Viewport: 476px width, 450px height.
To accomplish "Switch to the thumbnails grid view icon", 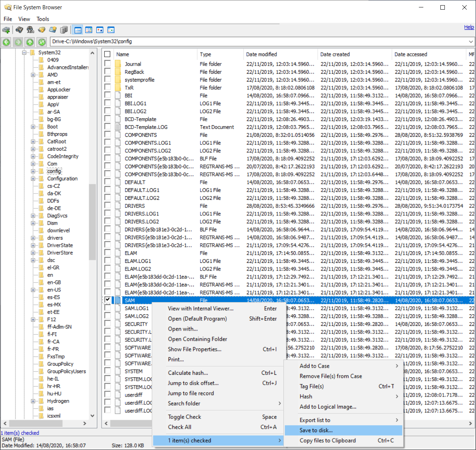I will [89, 30].
